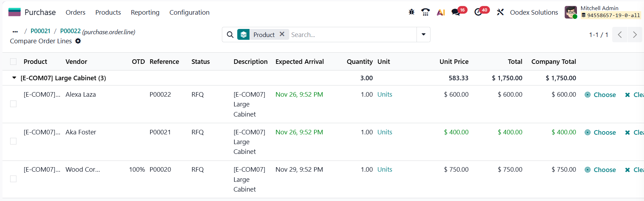Expand the breadcrumb ellipsis menu

coord(15,31)
